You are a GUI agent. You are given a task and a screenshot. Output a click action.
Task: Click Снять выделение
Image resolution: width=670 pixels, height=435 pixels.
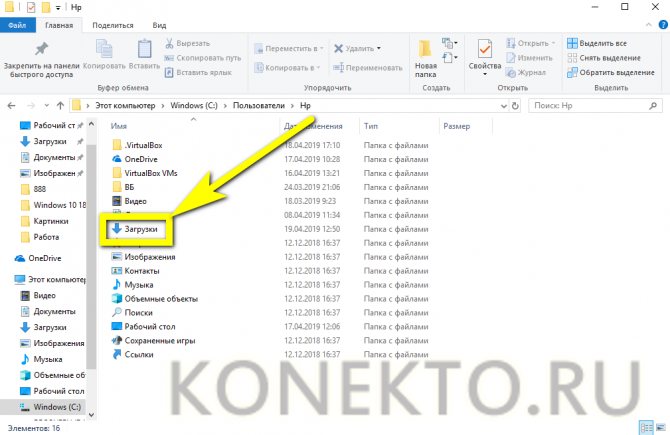pos(604,58)
